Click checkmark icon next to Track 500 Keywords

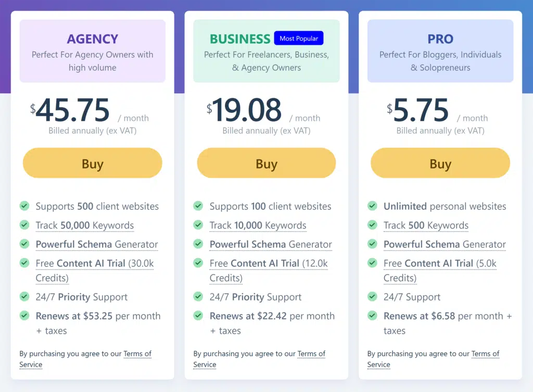click(x=372, y=225)
